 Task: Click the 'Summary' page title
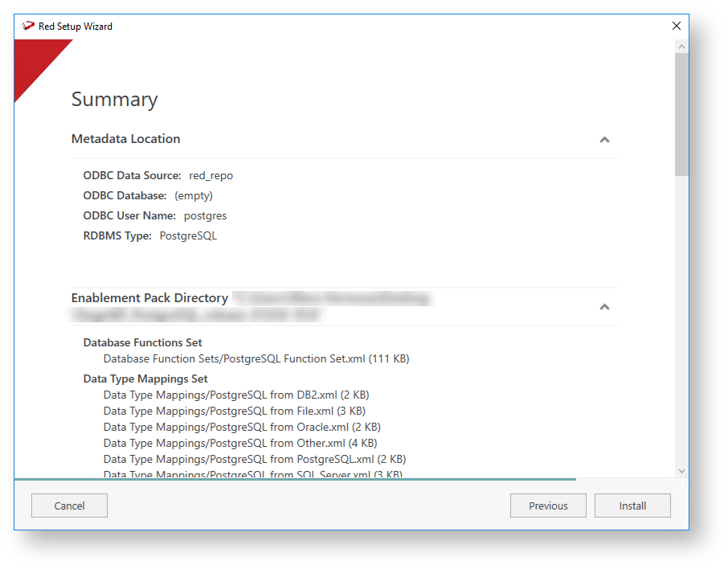coord(115,100)
